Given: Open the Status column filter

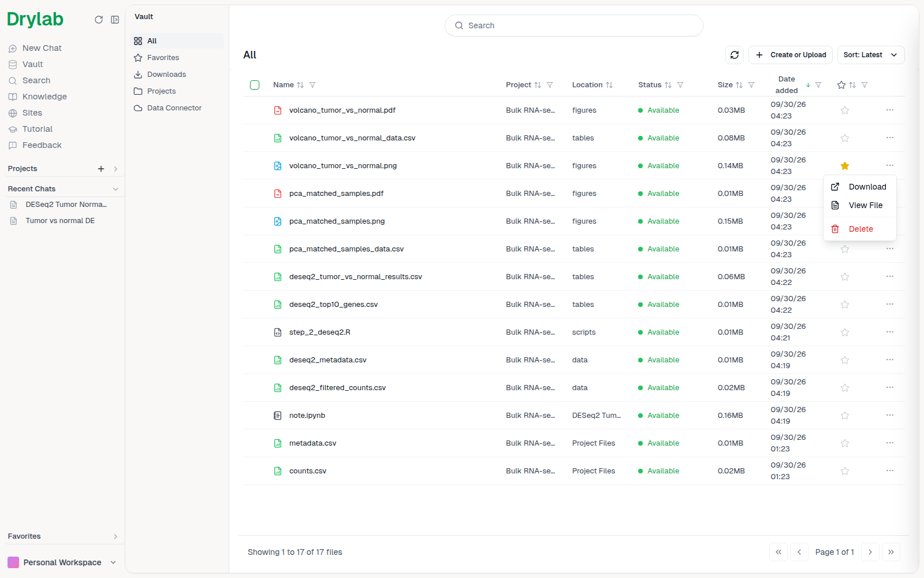Looking at the screenshot, I should [680, 85].
